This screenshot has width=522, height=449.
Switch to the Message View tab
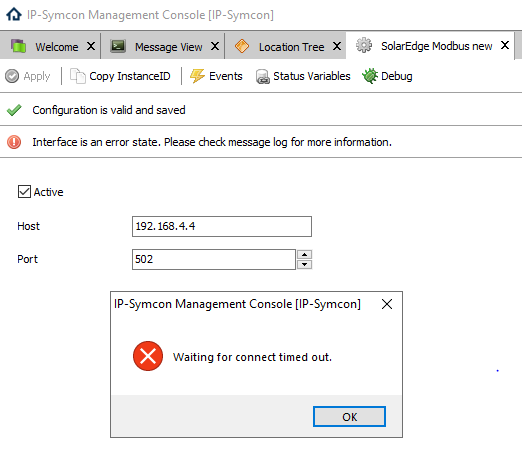[168, 47]
